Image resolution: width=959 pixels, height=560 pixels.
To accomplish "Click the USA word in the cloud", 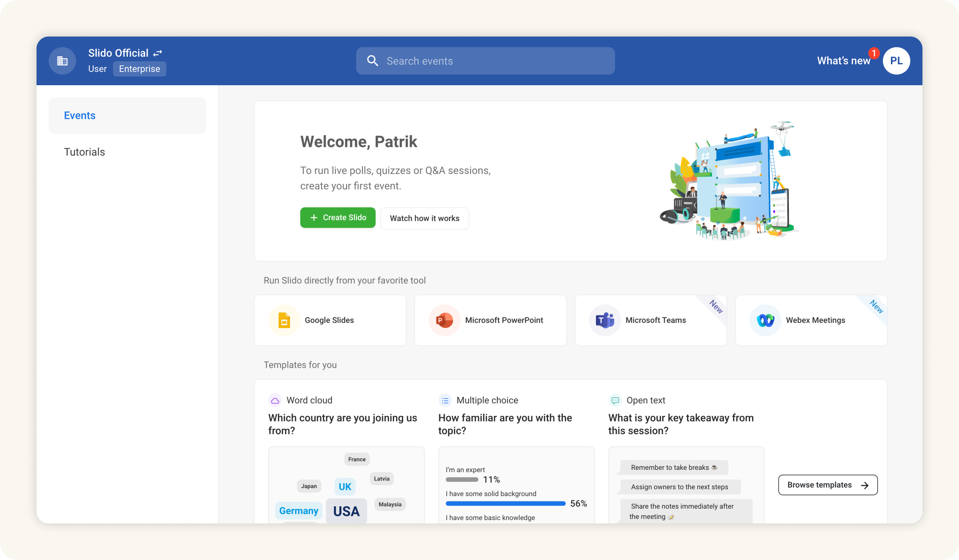I will (346, 511).
